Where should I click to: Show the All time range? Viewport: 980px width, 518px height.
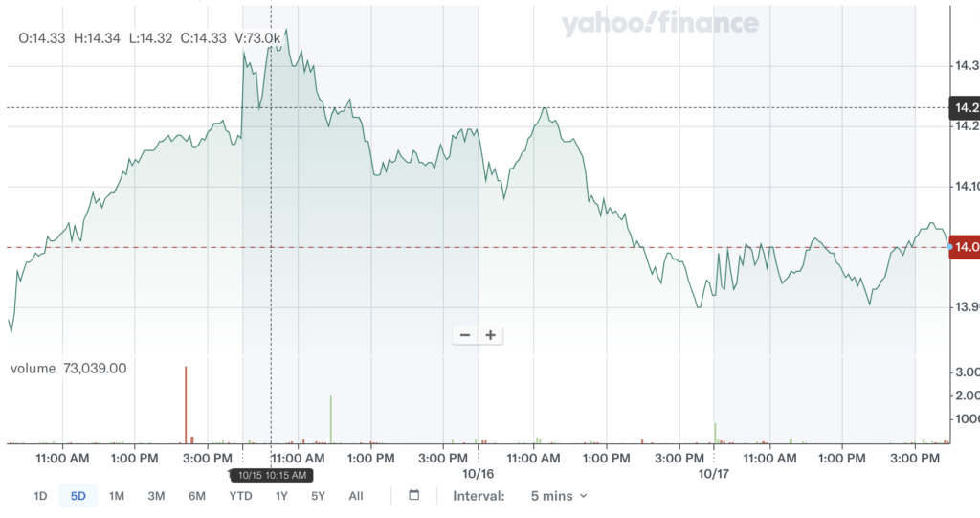(356, 496)
